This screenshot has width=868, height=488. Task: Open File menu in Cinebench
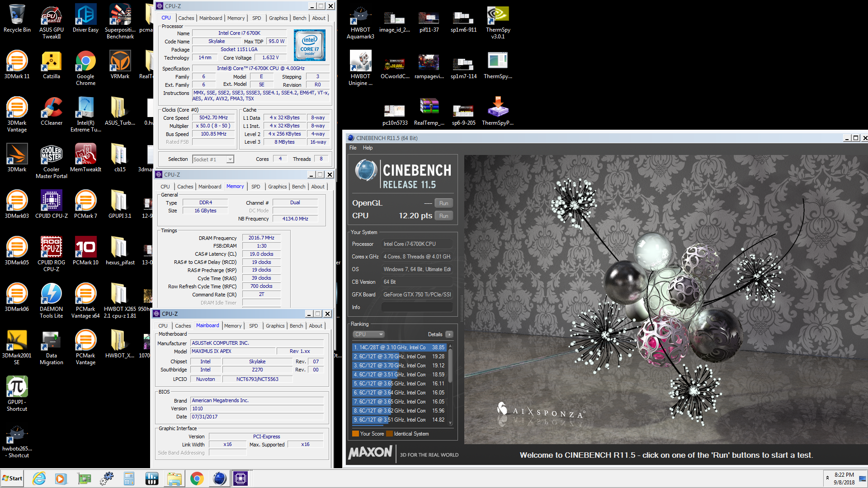tap(353, 148)
